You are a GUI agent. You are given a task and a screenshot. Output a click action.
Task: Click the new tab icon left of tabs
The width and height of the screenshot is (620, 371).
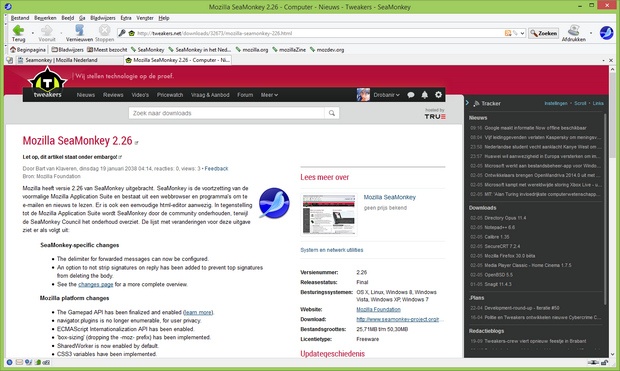[x=9, y=60]
